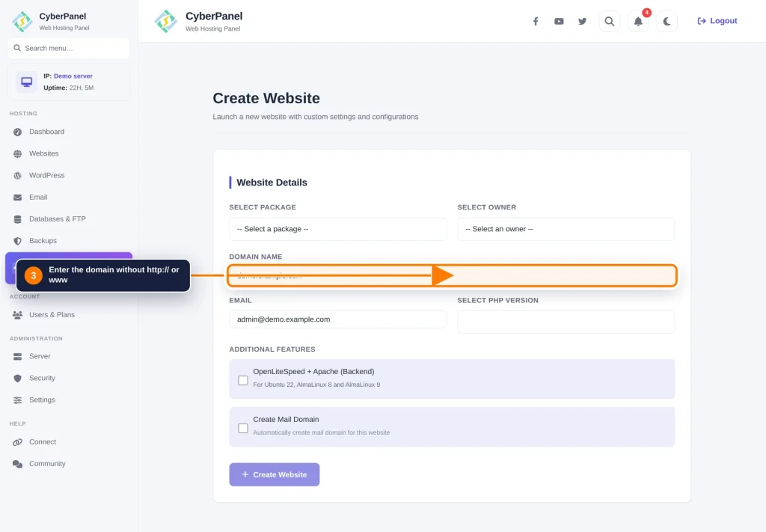Open Demo server IP link

pos(73,76)
